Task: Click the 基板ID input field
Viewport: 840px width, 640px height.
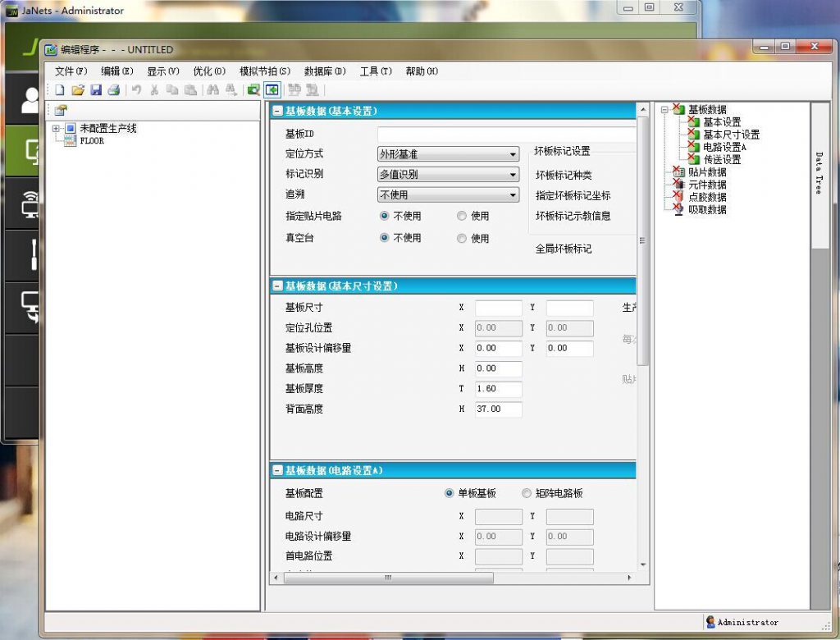Action: 506,134
